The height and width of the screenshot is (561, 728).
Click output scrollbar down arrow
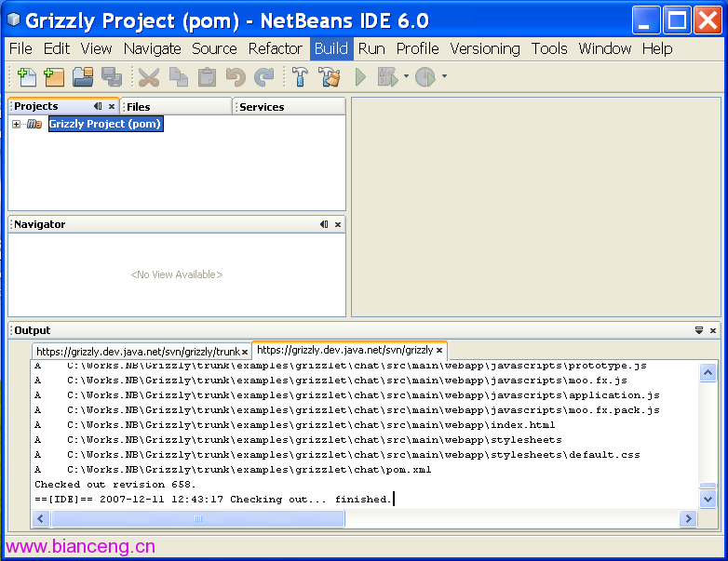pos(708,500)
